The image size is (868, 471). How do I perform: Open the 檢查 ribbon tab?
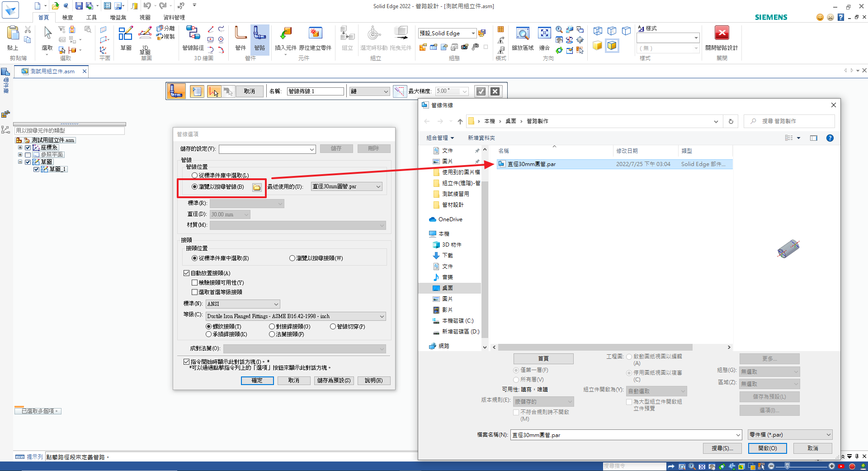[67, 17]
